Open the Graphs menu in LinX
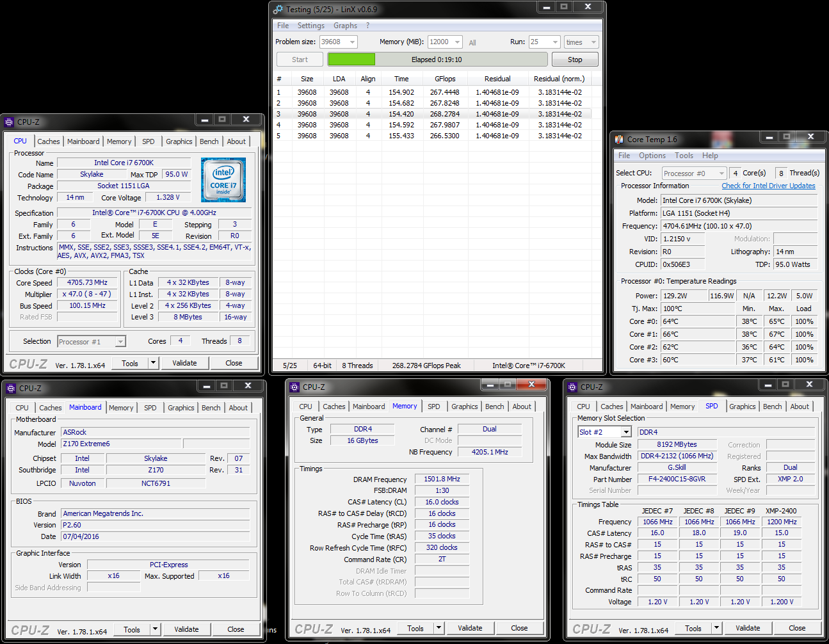The image size is (829, 644). [x=345, y=26]
